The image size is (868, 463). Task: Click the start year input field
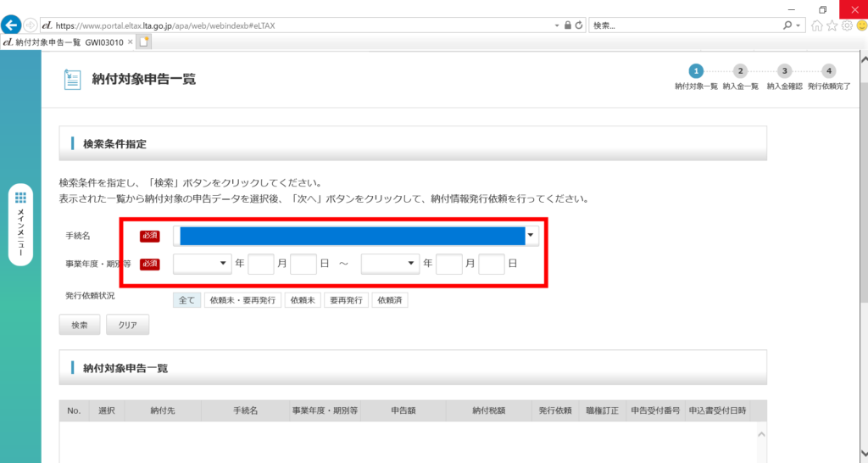tap(261, 264)
